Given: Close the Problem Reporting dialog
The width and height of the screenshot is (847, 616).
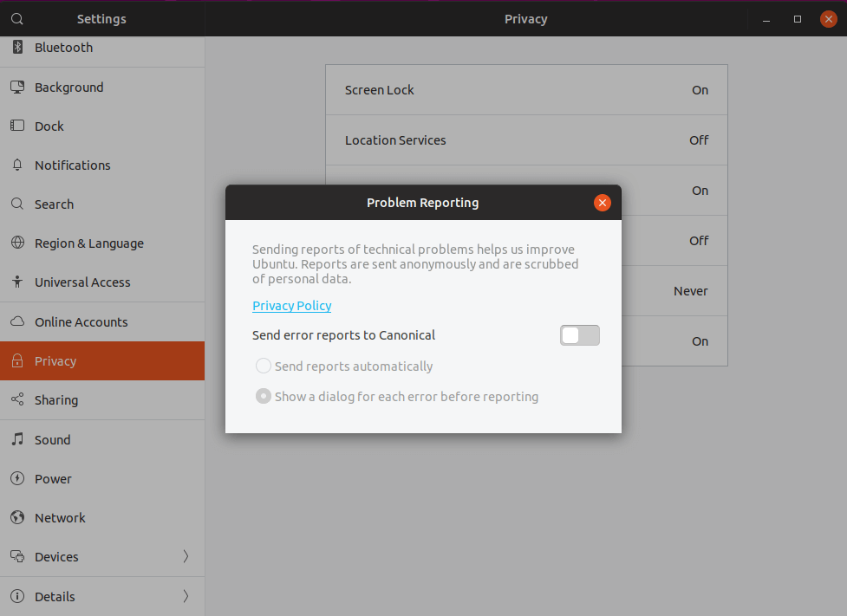Looking at the screenshot, I should tap(603, 203).
